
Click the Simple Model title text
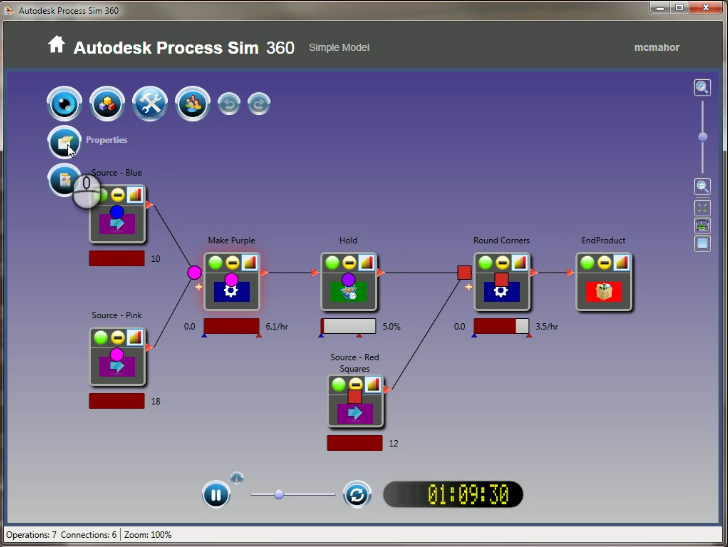tap(339, 47)
